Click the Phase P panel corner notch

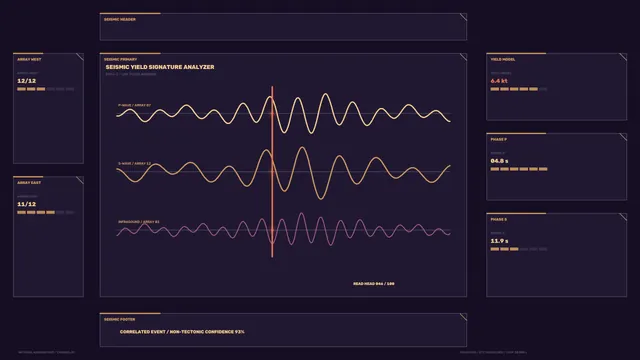click(623, 137)
